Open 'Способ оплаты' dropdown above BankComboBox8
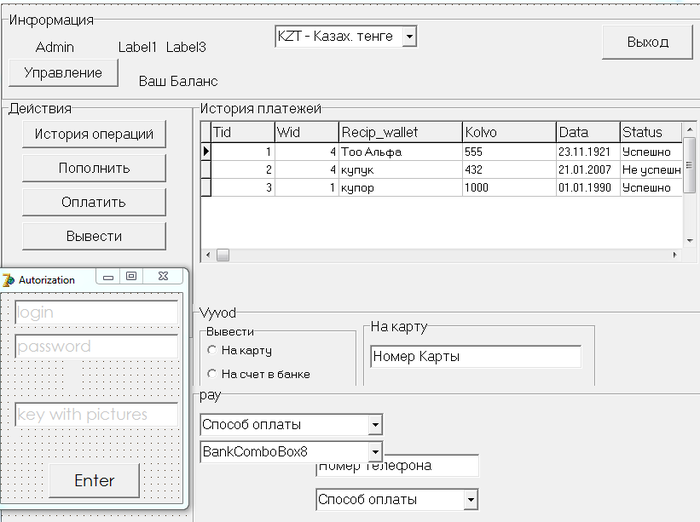Screen dimensions: 700x522 [x=375, y=425]
